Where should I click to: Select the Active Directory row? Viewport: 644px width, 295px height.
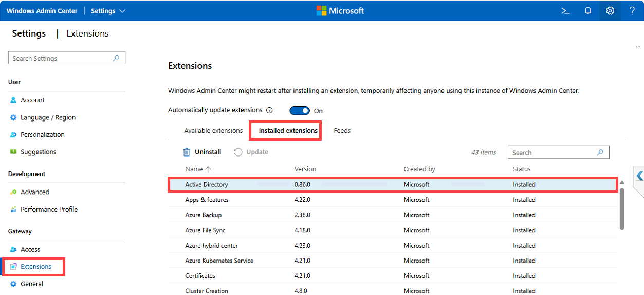[x=393, y=184]
